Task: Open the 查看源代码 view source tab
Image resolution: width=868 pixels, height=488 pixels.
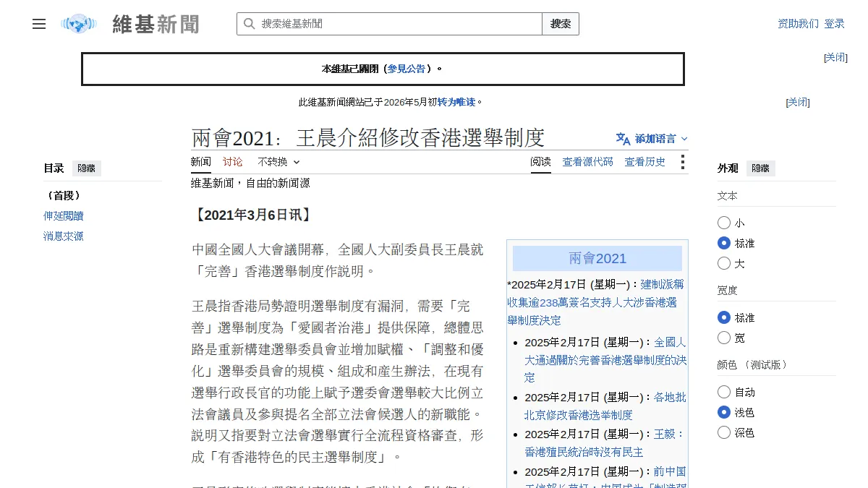Action: [588, 162]
